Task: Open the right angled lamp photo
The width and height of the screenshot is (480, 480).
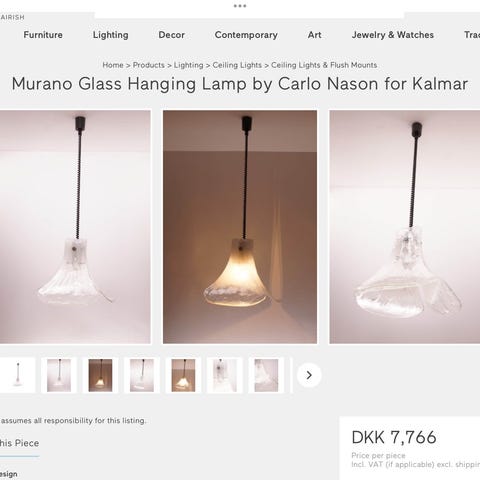Action: click(x=405, y=227)
